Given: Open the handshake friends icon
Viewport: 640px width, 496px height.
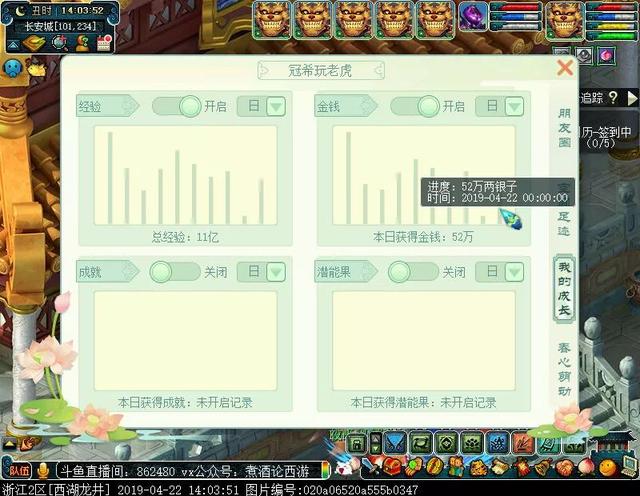Looking at the screenshot, I should (564, 466).
